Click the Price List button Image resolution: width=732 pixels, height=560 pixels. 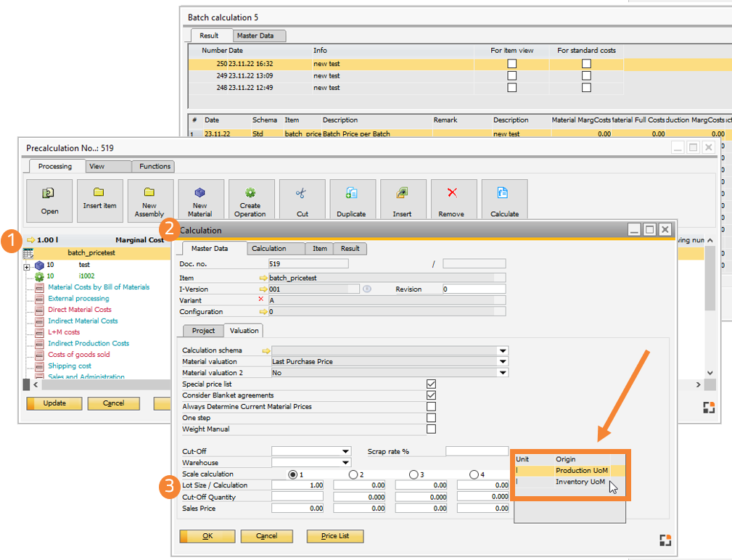coord(334,536)
